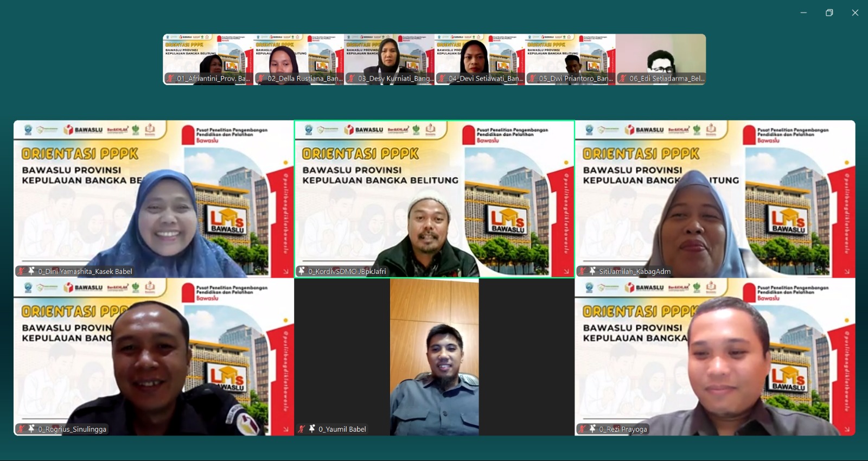Select the 03_Desy Kurniati video thumbnail
Screen dimensions: 868x461
point(389,59)
